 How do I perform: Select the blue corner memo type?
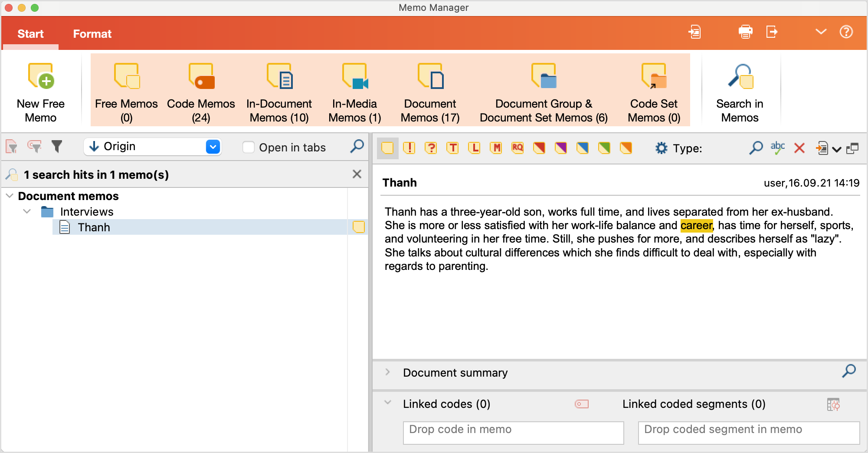(x=583, y=148)
